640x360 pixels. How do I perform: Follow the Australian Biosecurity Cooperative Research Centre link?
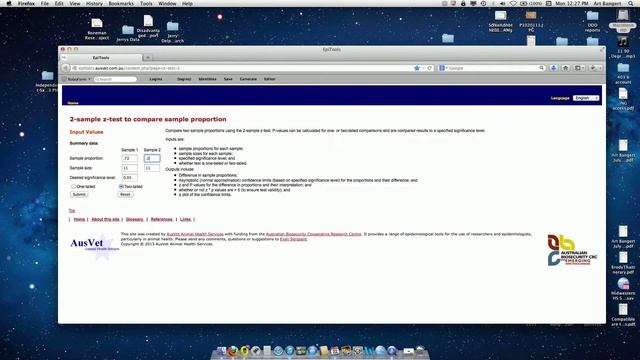[x=313, y=234]
